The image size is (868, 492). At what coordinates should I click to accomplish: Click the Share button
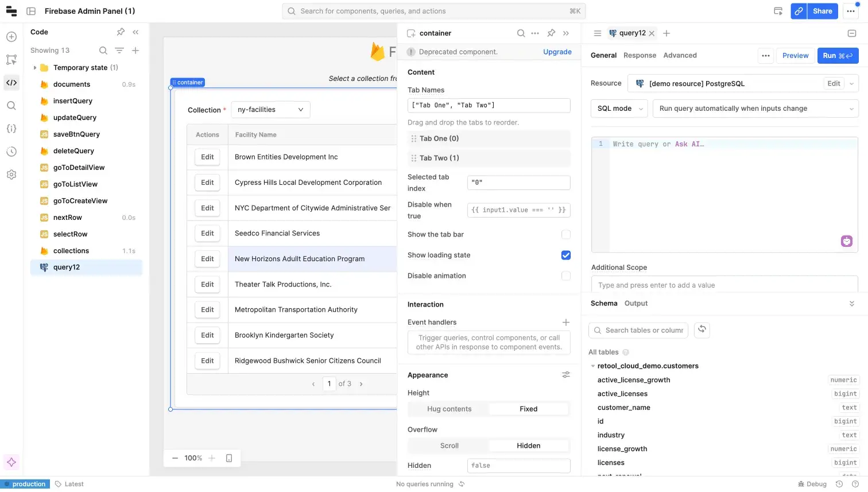(x=822, y=11)
